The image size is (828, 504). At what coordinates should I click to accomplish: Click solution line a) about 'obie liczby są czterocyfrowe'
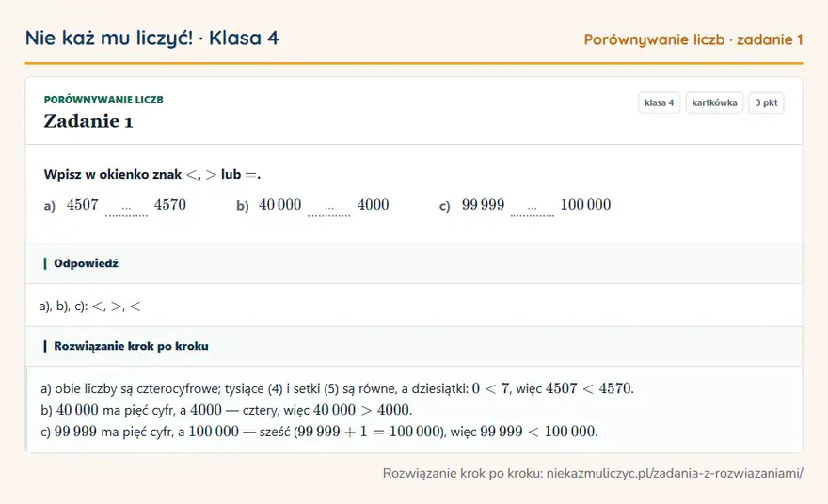337,389
